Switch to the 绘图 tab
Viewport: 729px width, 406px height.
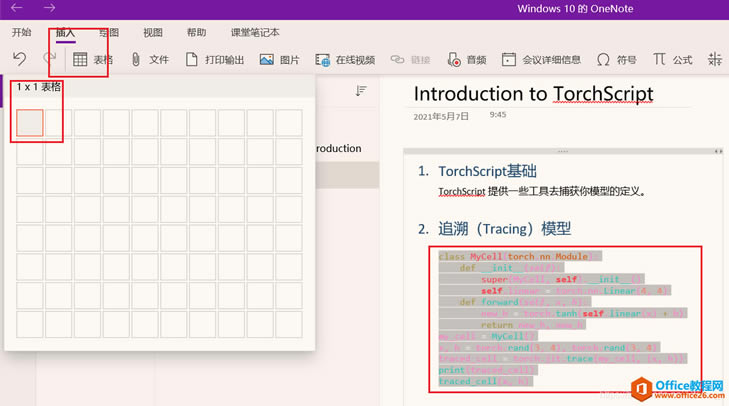109,32
